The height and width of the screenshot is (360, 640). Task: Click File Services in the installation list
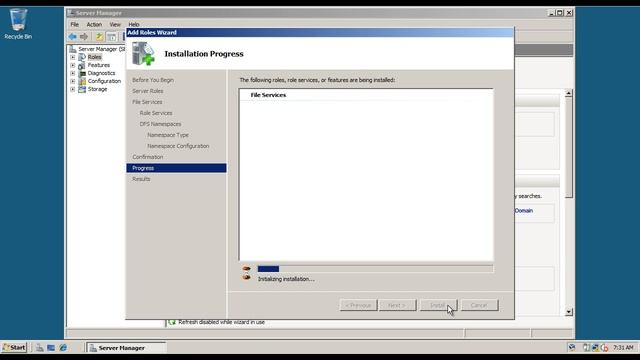[268, 95]
